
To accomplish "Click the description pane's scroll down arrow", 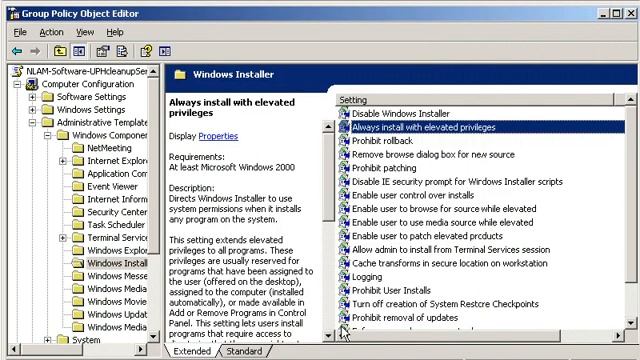I will pos(328,336).
